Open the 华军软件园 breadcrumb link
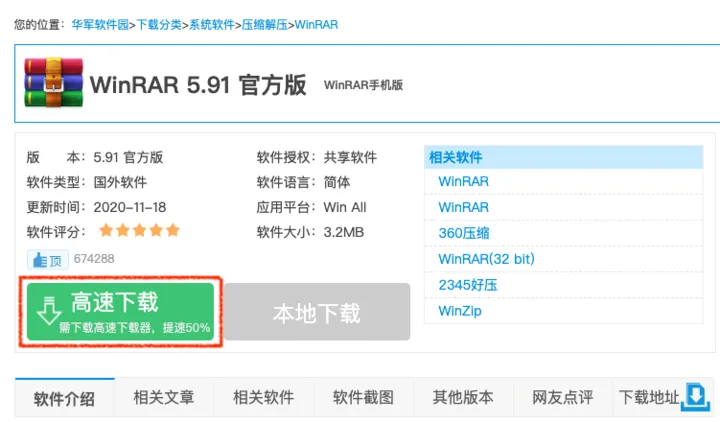The width and height of the screenshot is (720, 422). (100, 24)
